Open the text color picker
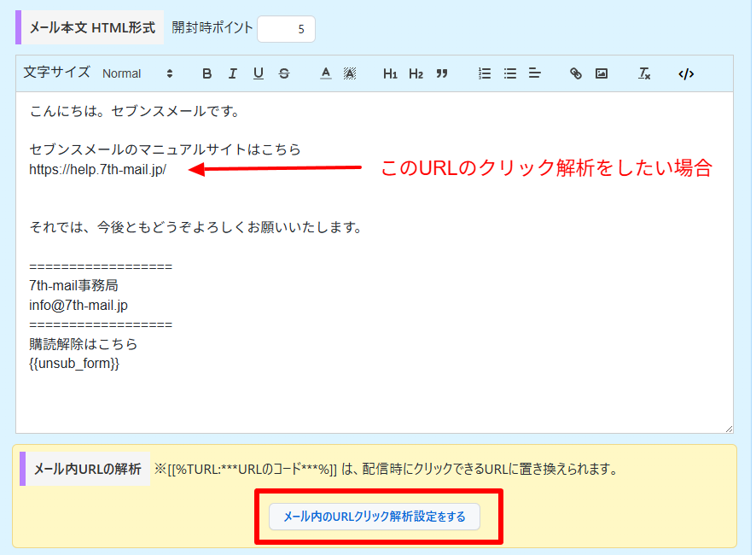This screenshot has height=555, width=756. (x=325, y=73)
